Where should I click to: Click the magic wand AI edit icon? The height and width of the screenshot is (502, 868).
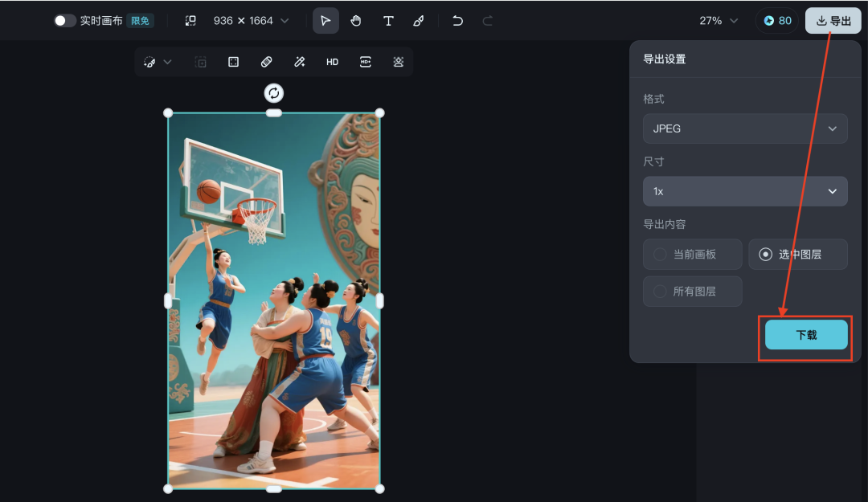(299, 61)
